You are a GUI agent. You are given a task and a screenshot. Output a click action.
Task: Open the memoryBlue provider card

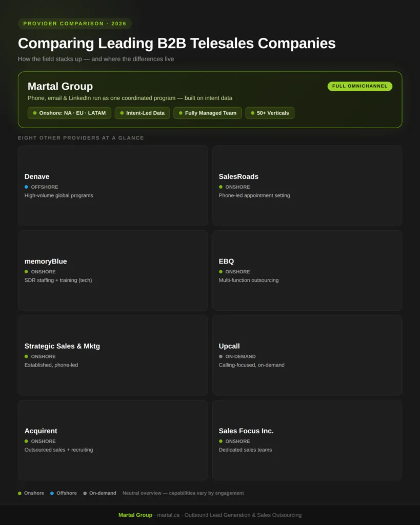pos(113,270)
